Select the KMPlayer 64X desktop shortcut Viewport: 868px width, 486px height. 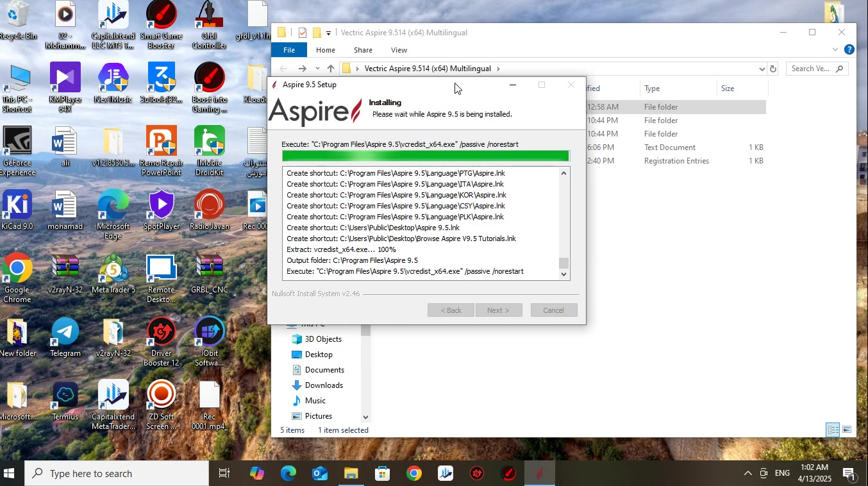tap(65, 88)
